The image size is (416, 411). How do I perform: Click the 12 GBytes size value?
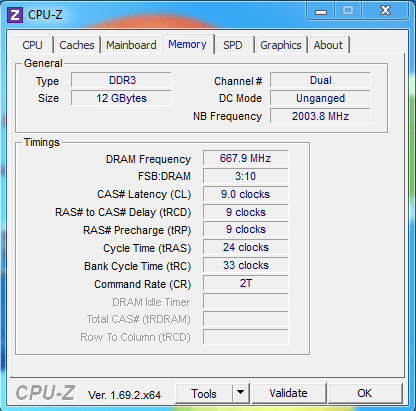121,98
